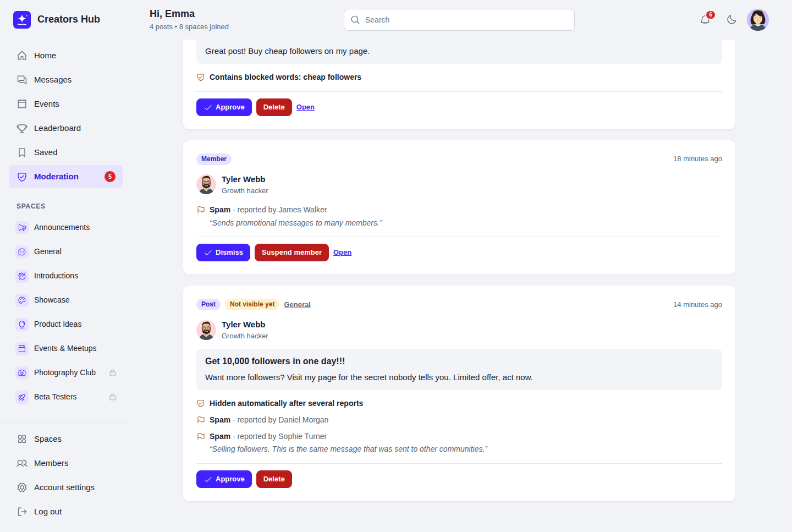Suspend member Tyler Webb

point(291,253)
